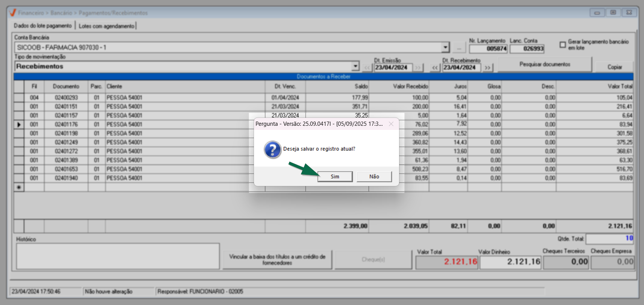Viewport: 644px width, 305px height.
Task: Close the Pergunta dialog with X
Action: (x=391, y=124)
